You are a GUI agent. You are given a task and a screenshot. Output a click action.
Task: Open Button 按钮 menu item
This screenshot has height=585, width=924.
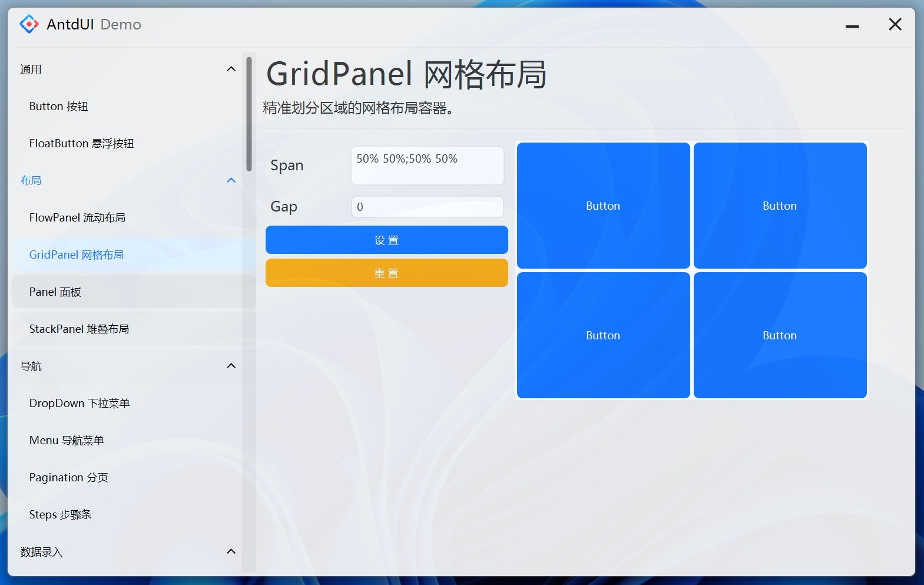coord(59,107)
